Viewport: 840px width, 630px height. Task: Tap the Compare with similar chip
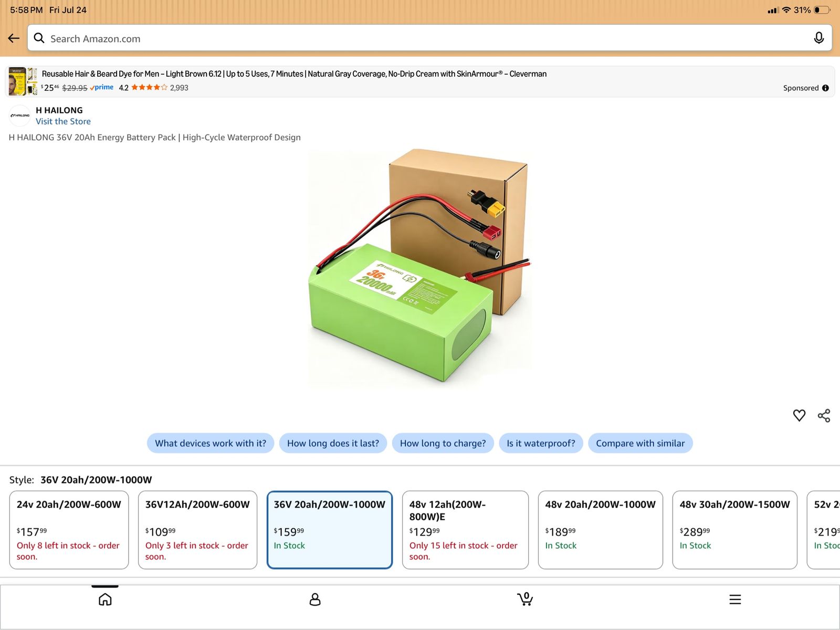640,443
